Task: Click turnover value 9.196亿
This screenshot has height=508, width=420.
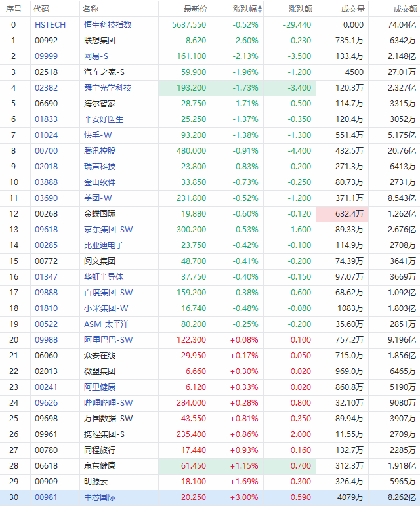Action: (x=402, y=340)
